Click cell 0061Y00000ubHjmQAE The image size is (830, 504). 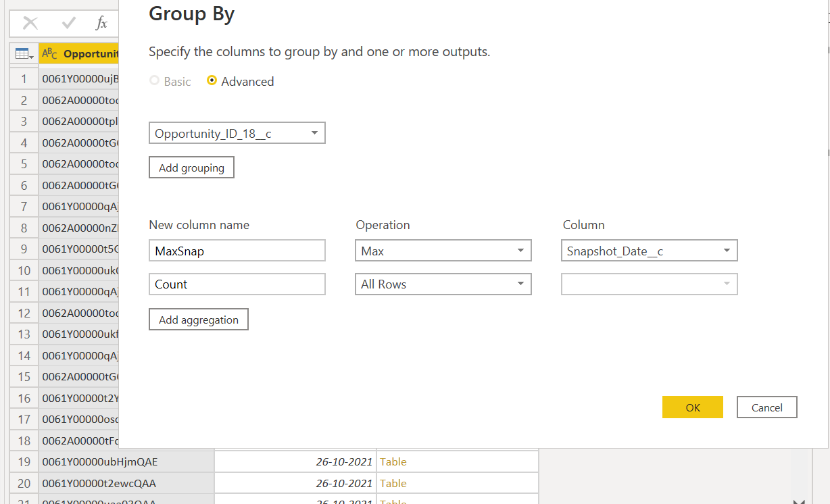coord(126,462)
